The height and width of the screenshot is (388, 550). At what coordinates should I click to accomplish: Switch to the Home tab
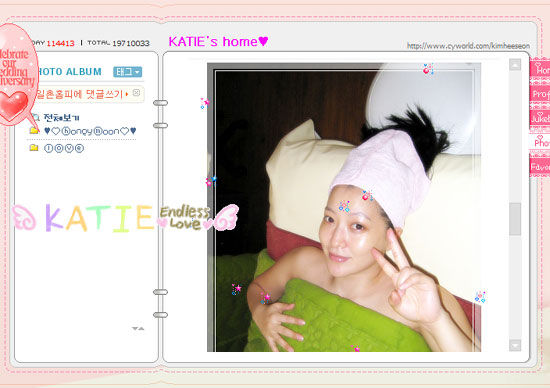point(540,69)
